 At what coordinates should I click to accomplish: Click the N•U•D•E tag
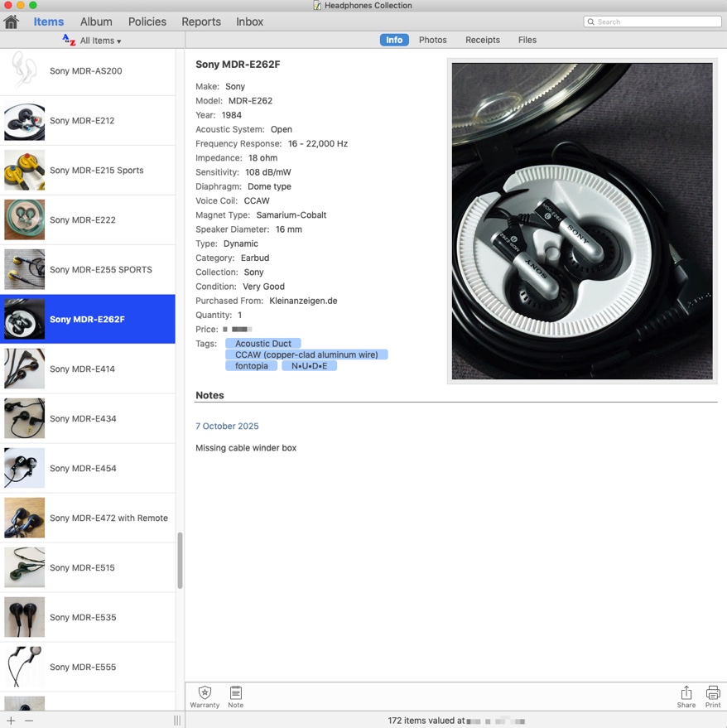point(309,366)
